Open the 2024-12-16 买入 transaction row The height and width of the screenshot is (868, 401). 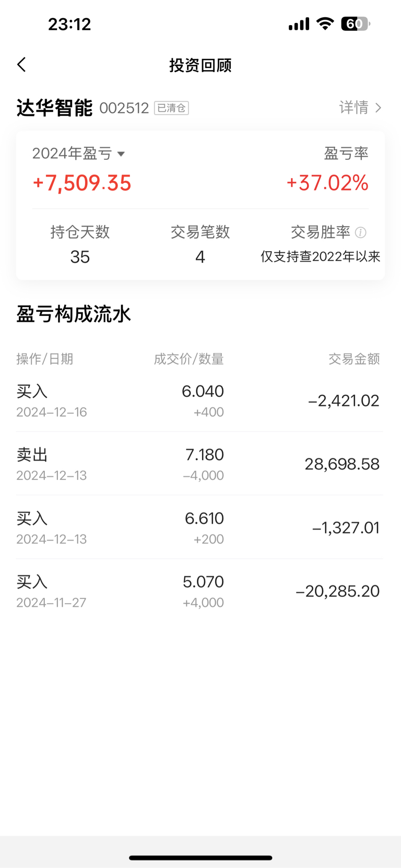199,401
